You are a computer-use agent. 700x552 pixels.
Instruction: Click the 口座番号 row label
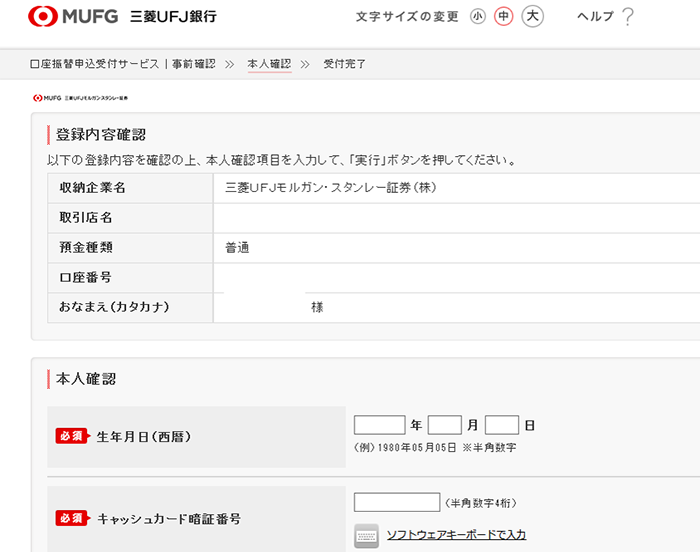pyautogui.click(x=86, y=277)
